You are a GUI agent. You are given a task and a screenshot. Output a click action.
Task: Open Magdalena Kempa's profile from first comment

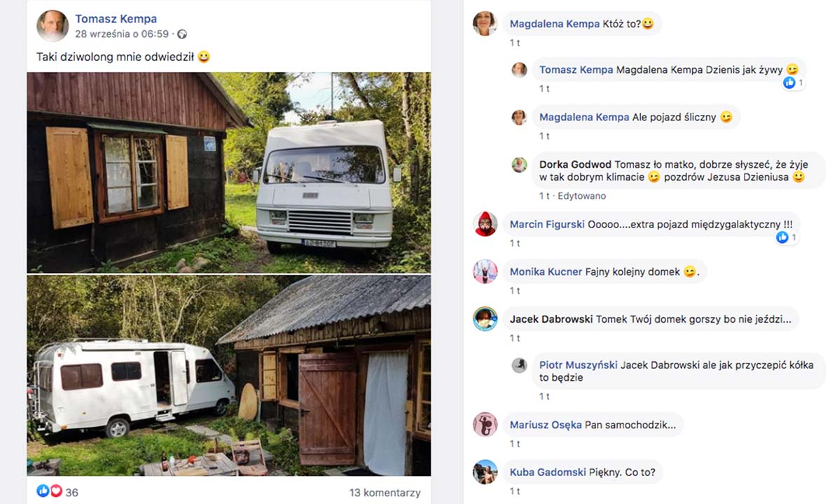[x=555, y=24]
